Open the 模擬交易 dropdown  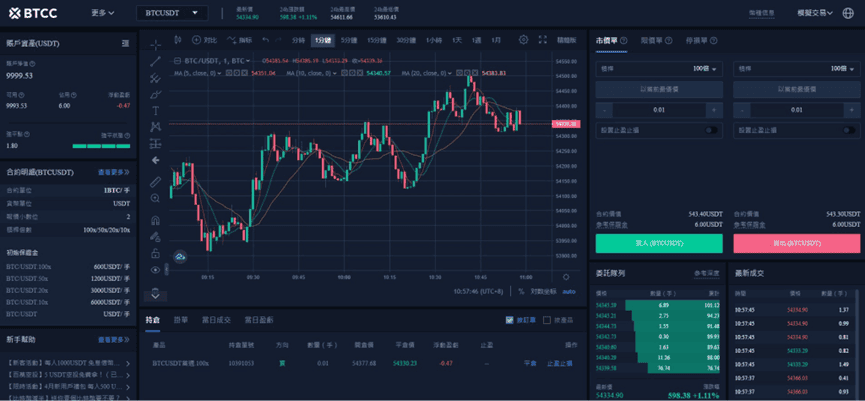coord(815,13)
